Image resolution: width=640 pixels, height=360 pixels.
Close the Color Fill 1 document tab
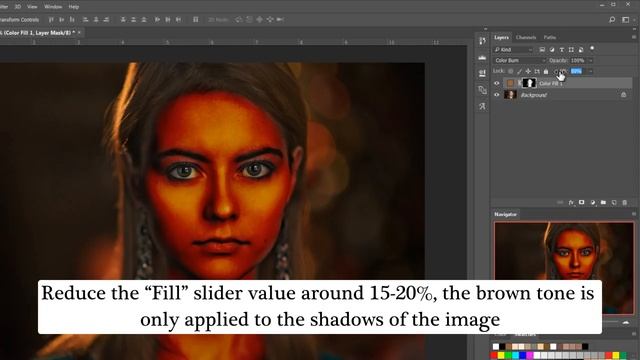(79, 32)
